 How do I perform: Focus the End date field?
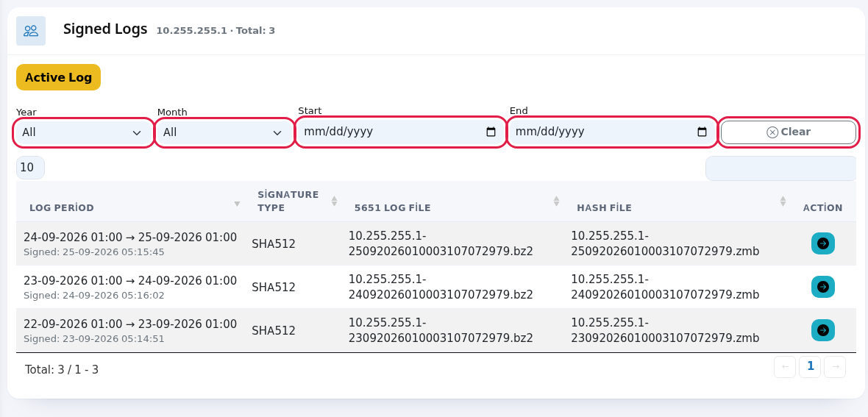tap(612, 132)
